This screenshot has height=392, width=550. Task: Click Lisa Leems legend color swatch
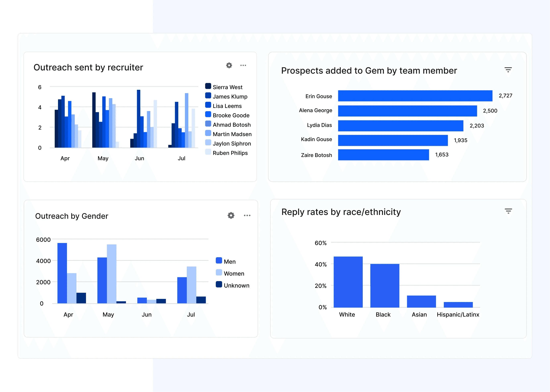tap(208, 105)
